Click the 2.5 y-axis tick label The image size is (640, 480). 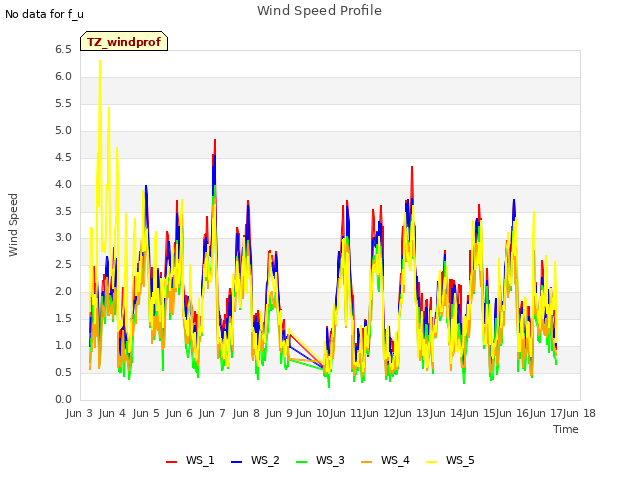coord(63,265)
